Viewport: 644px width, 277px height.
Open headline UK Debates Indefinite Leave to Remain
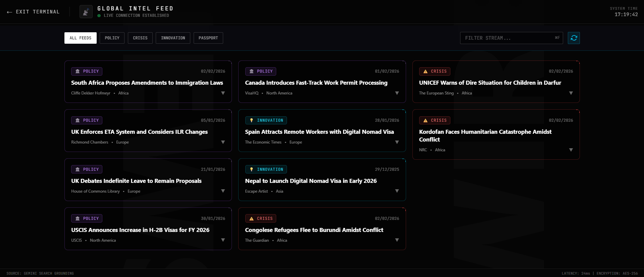136,181
